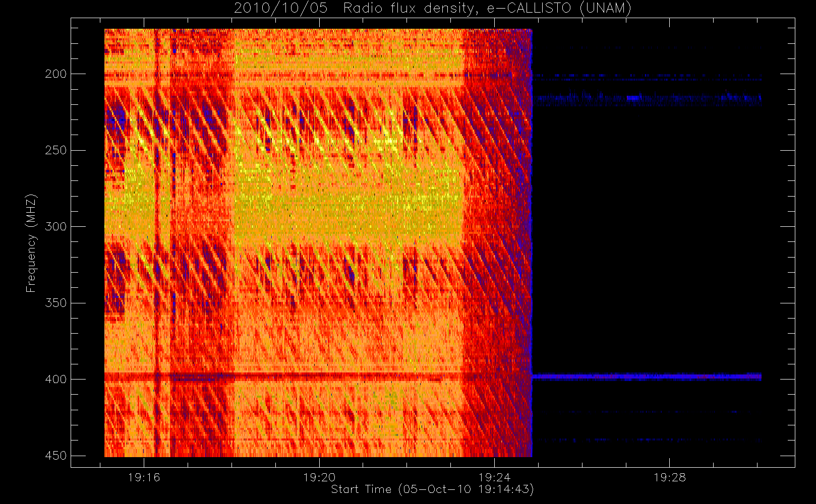Click the dark red 400 MHz line before 19:23
816x504 pixels.
(x=282, y=376)
